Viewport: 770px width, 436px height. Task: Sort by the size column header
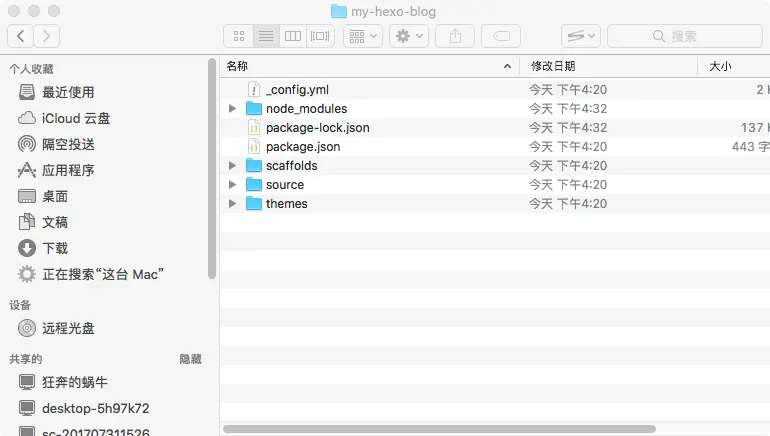point(734,66)
